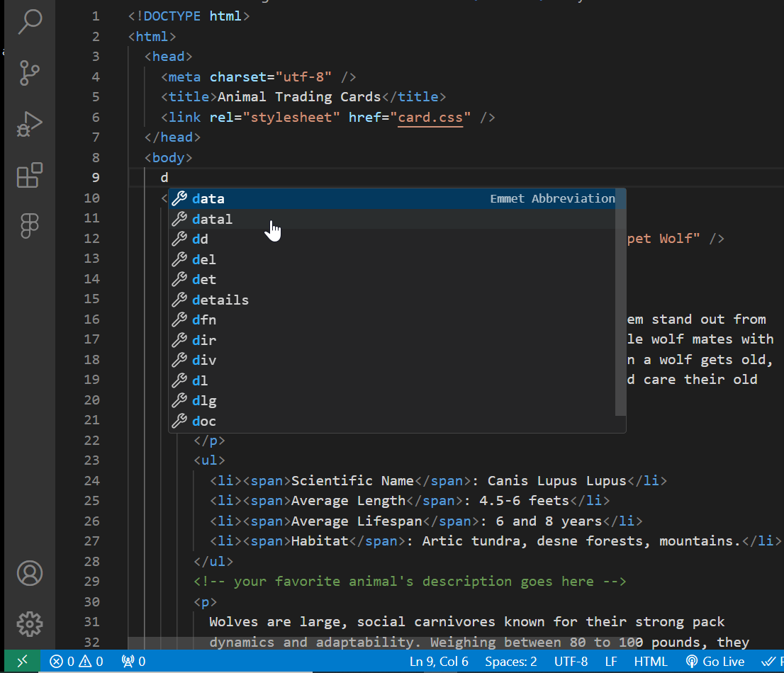Select the 'details' Emmet suggestion

[392, 300]
